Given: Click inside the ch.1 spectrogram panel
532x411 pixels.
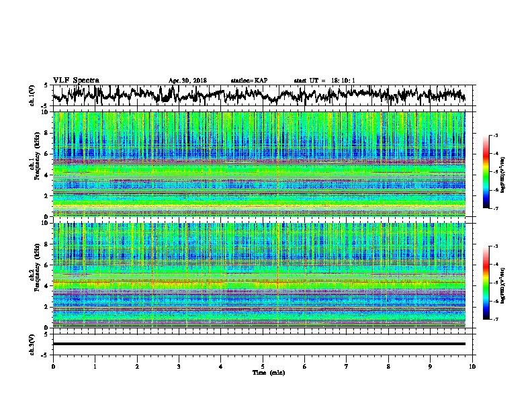Looking at the screenshot, I should (259, 164).
